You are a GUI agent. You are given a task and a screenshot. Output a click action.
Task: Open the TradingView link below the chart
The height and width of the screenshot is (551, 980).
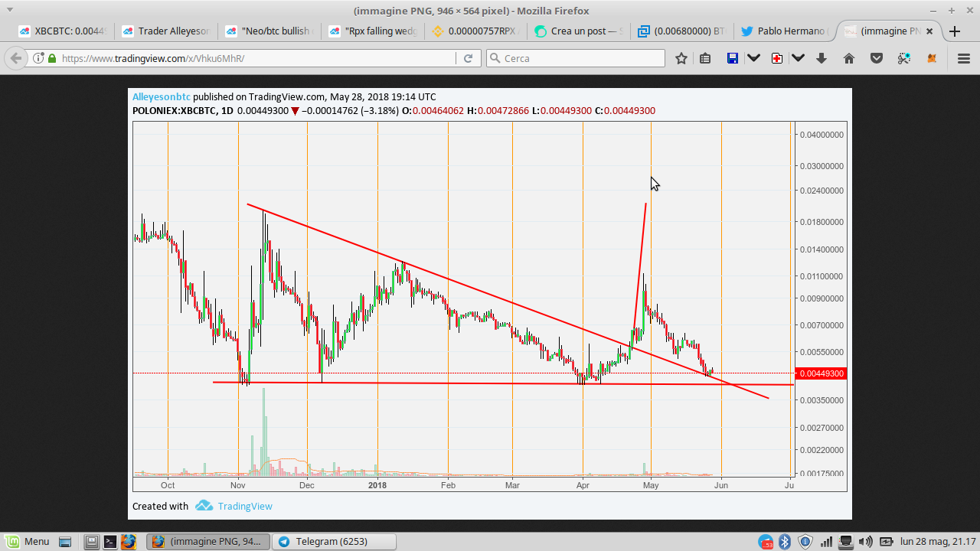(x=245, y=506)
